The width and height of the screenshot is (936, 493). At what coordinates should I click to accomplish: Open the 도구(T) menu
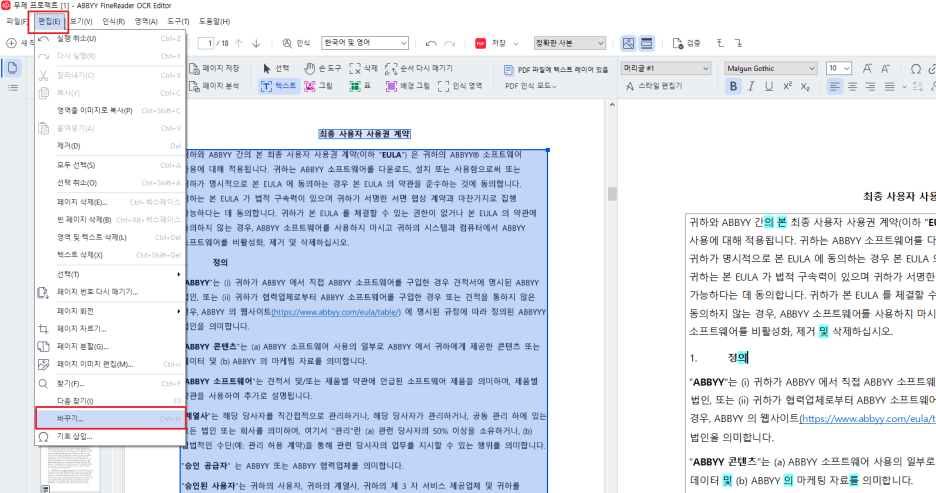click(x=178, y=21)
